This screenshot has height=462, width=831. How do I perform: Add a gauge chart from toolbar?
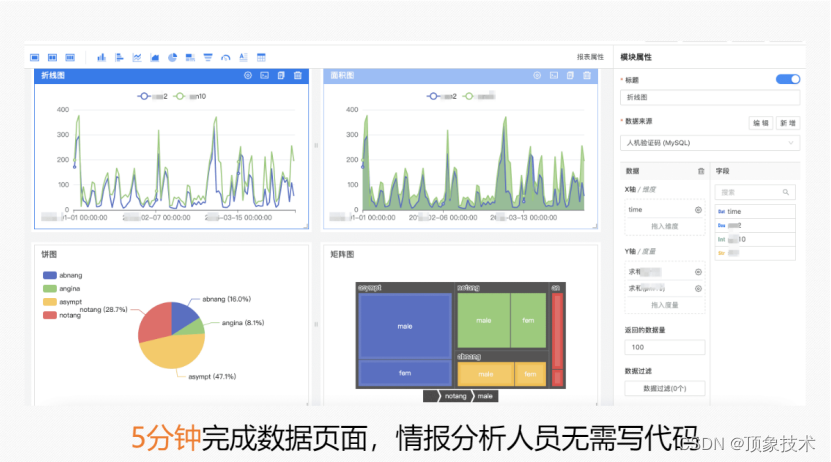(226, 57)
